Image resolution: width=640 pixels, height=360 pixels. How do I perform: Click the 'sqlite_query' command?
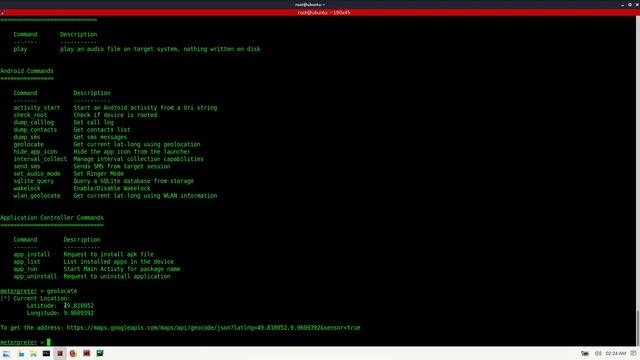pyautogui.click(x=33, y=181)
